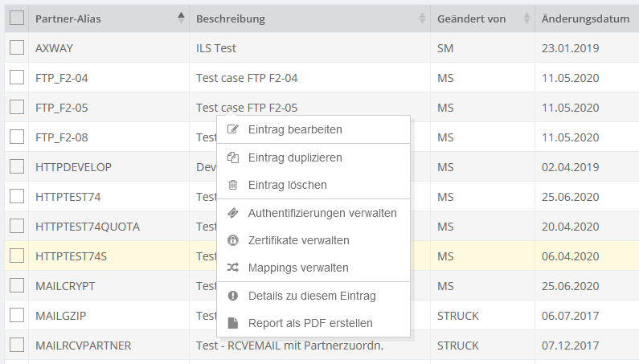The height and width of the screenshot is (364, 639).
Task: Tick the checkbox for AXWAY row
Action: pyautogui.click(x=17, y=48)
